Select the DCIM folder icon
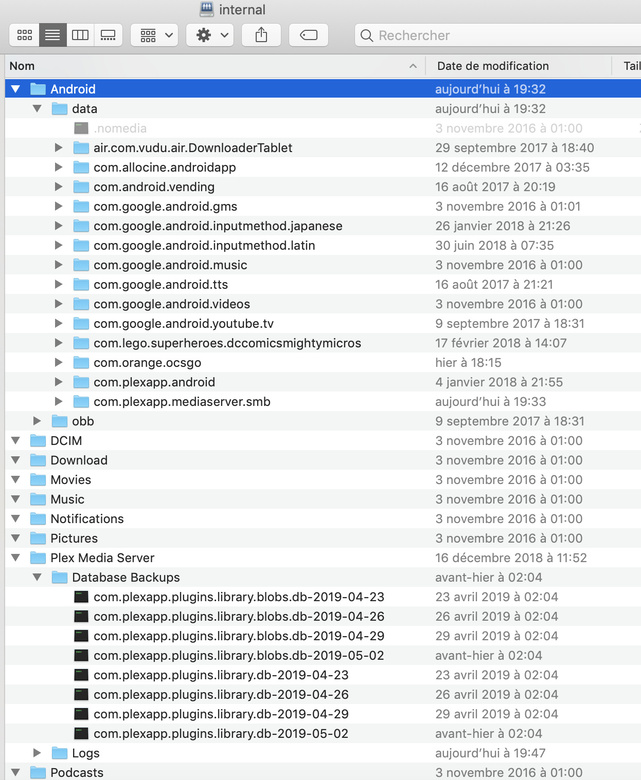The height and width of the screenshot is (780, 641). (38, 441)
